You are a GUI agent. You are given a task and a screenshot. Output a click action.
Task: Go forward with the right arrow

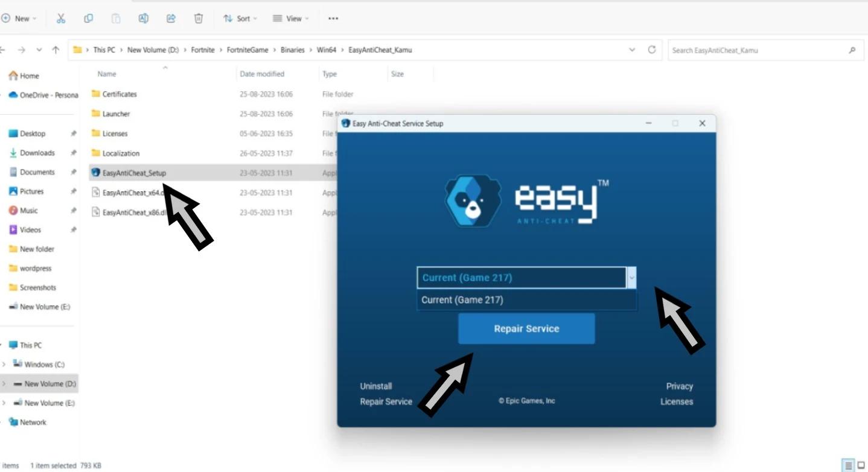[x=22, y=50]
